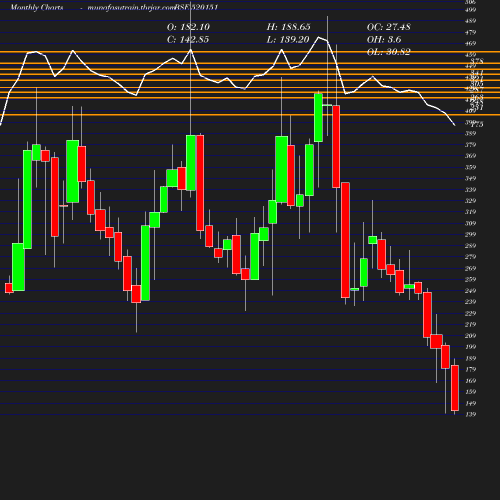Click the 239 price axis label
This screenshot has width=500, height=500.
pyautogui.click(x=470, y=302)
